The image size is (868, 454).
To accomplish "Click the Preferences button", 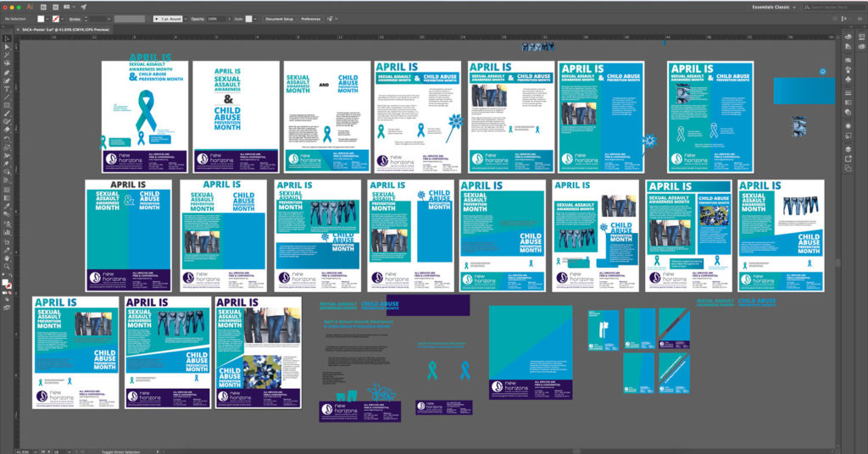I will (310, 18).
